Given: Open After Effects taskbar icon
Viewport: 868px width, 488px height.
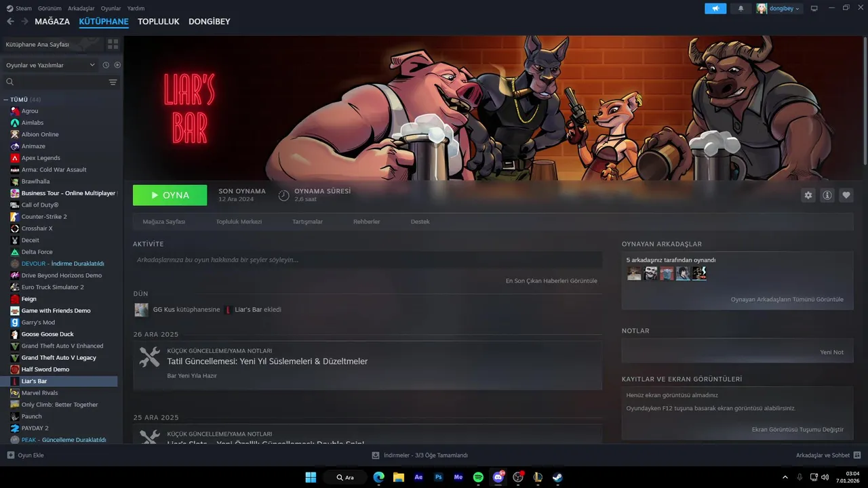Looking at the screenshot, I should pos(418,477).
